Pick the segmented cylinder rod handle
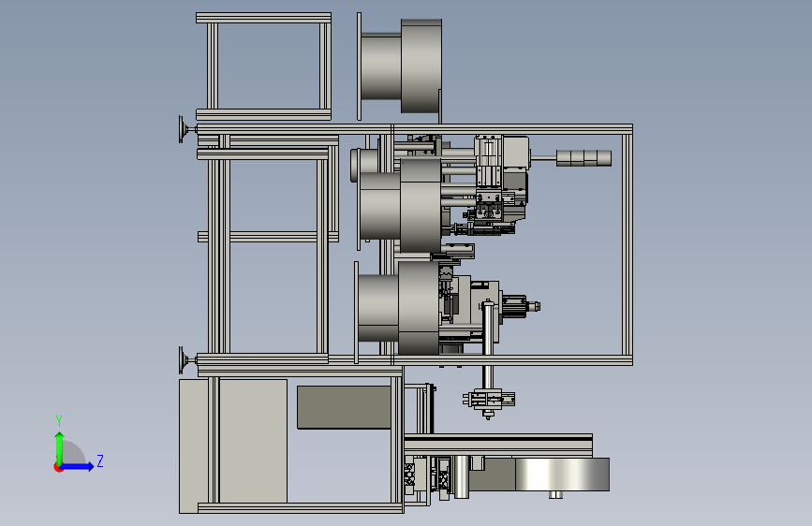Viewport: 812px width, 526px height. tap(583, 158)
